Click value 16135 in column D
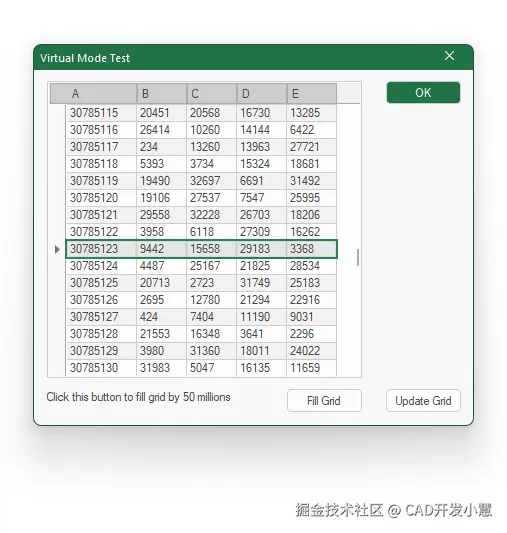This screenshot has width=507, height=533. click(x=261, y=368)
